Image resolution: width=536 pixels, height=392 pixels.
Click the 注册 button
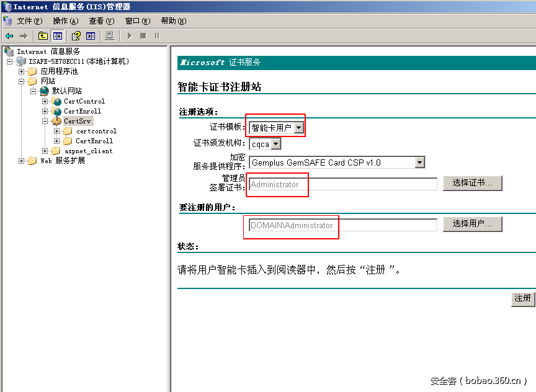[x=523, y=298]
